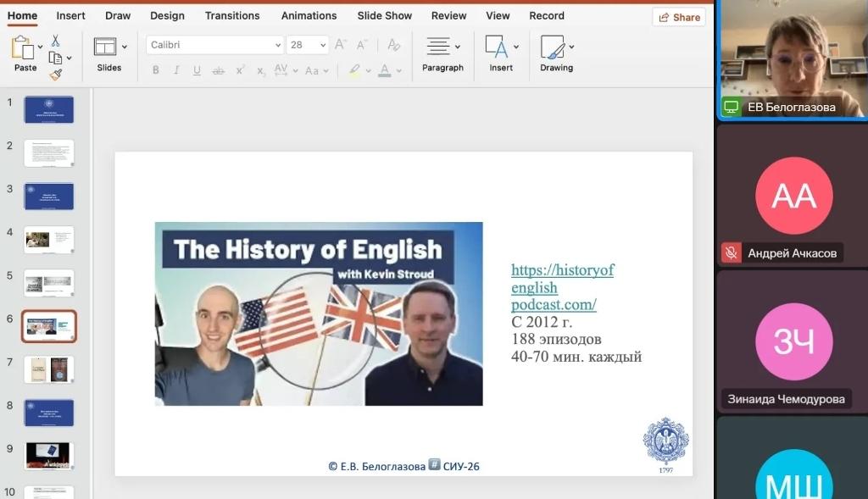Image resolution: width=868 pixels, height=499 pixels.
Task: Decrease font size with small A icon
Action: 361,45
